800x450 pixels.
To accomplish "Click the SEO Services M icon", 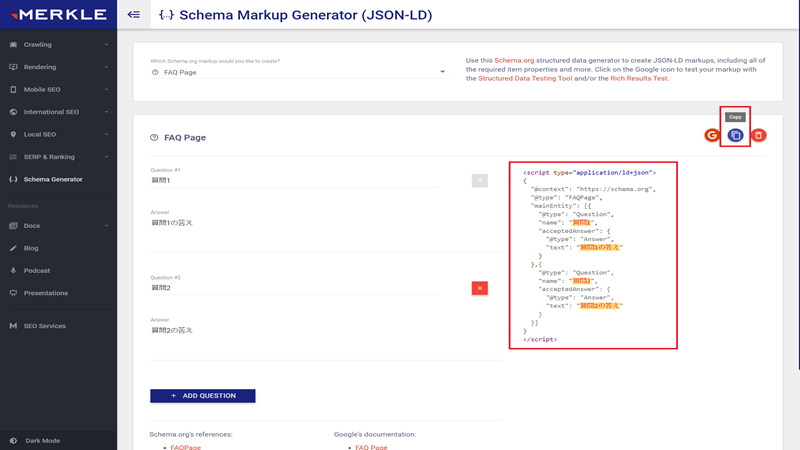I will click(x=13, y=326).
